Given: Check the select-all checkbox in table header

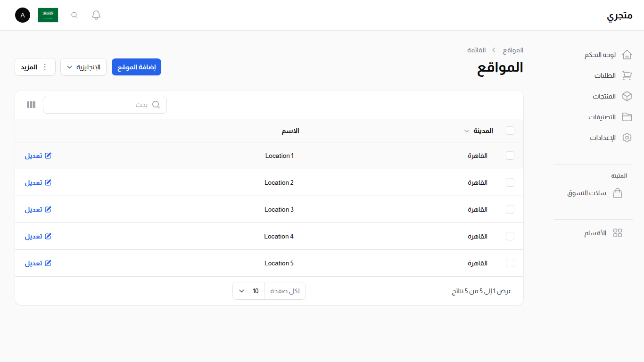Looking at the screenshot, I should coord(510,131).
